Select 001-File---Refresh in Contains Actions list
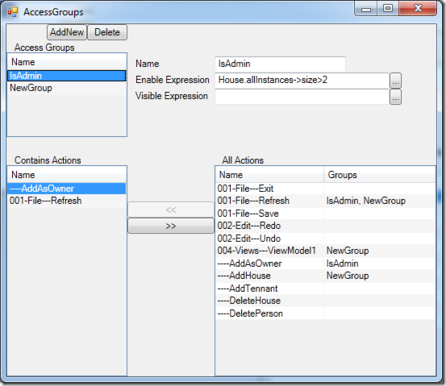The image size is (446, 386). click(x=67, y=201)
